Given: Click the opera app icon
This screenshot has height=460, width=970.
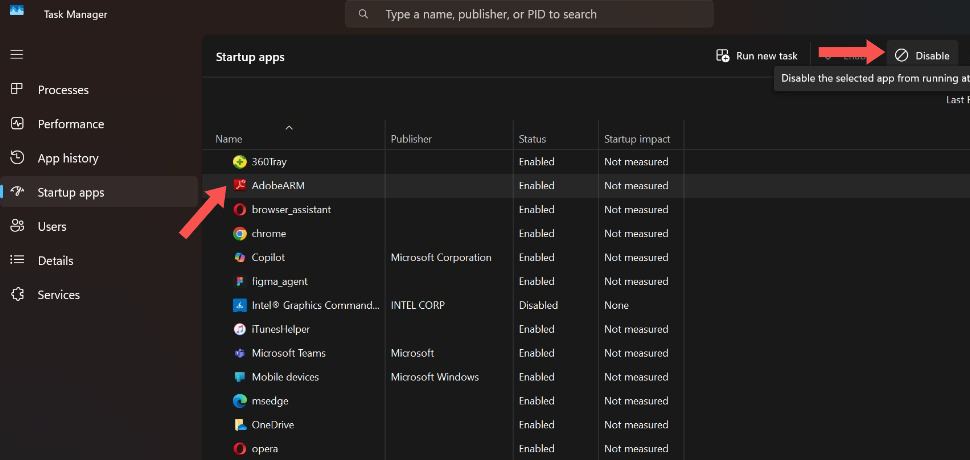Looking at the screenshot, I should (x=240, y=449).
